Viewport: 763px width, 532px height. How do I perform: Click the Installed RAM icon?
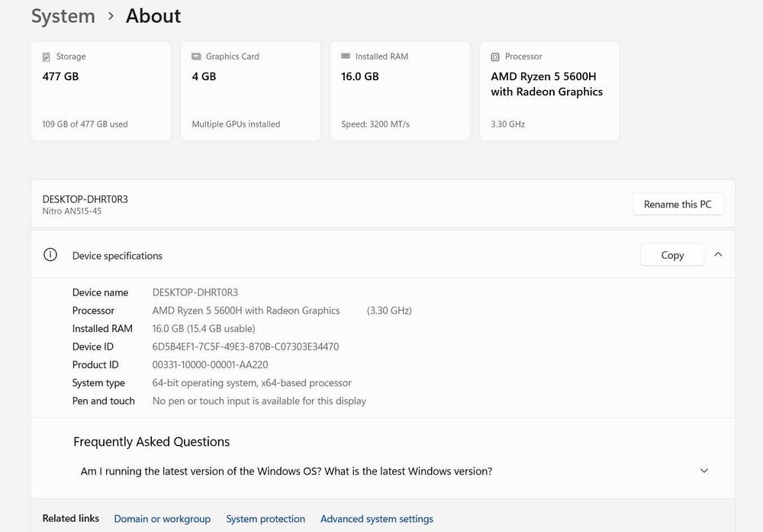346,56
